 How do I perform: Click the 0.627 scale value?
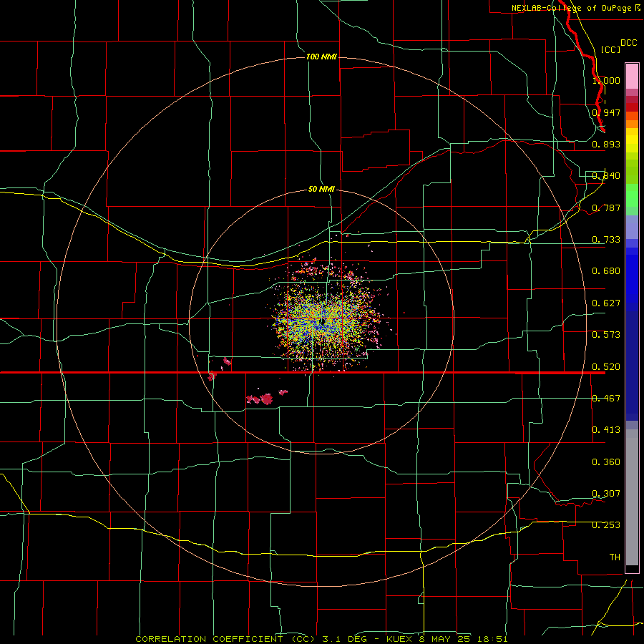click(606, 303)
